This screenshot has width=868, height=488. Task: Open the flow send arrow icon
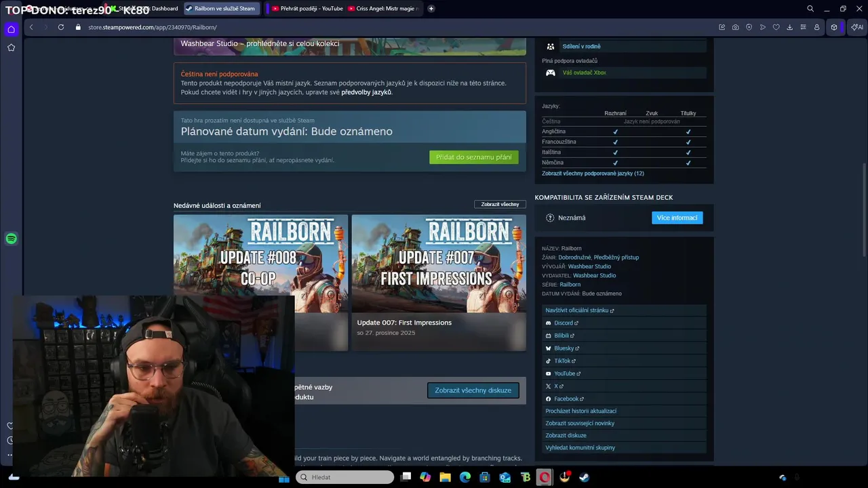[763, 27]
